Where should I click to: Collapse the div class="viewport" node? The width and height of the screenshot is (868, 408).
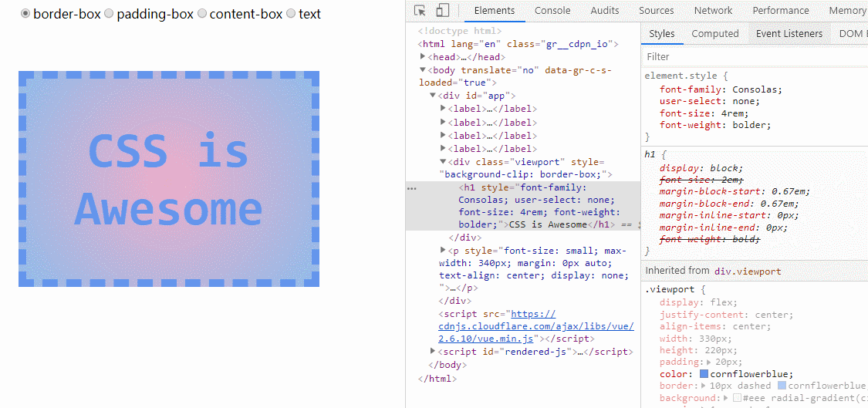point(443,162)
